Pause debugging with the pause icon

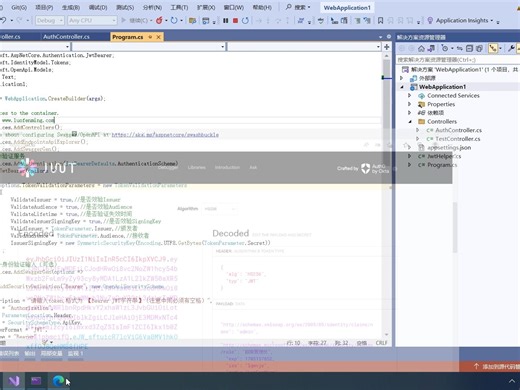click(226, 20)
